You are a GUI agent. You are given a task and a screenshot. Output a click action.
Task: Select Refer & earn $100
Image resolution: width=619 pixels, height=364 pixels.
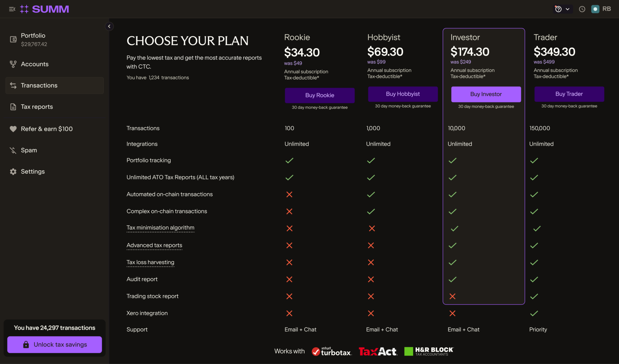pos(47,129)
